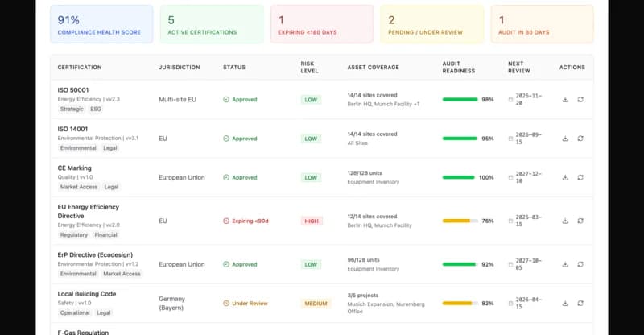Sort table by Risk Level header
The image size is (644, 335).
309,67
